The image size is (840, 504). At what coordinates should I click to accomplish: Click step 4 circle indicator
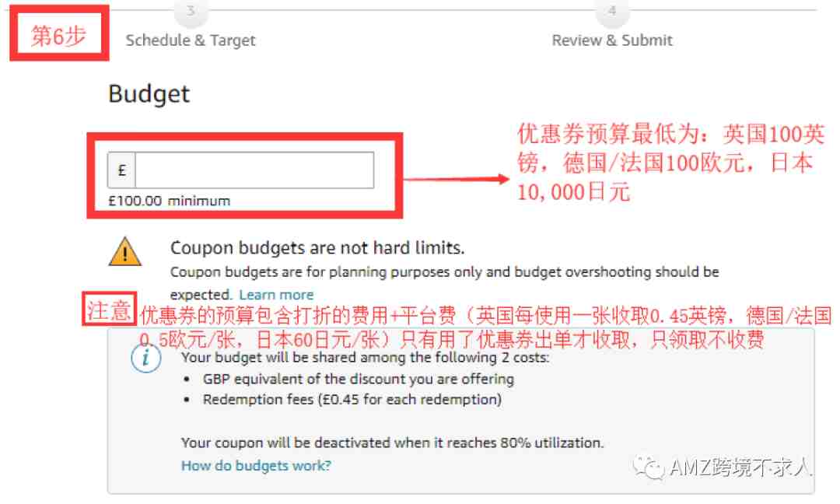click(x=612, y=12)
